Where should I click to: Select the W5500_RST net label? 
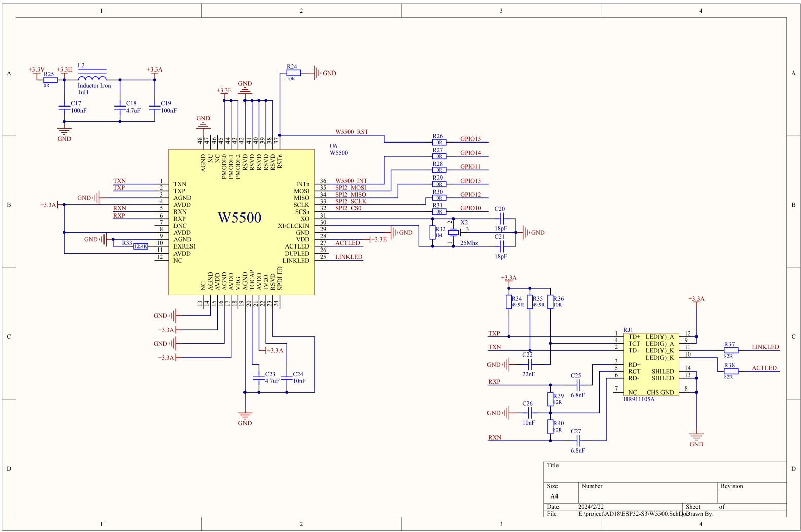[352, 132]
